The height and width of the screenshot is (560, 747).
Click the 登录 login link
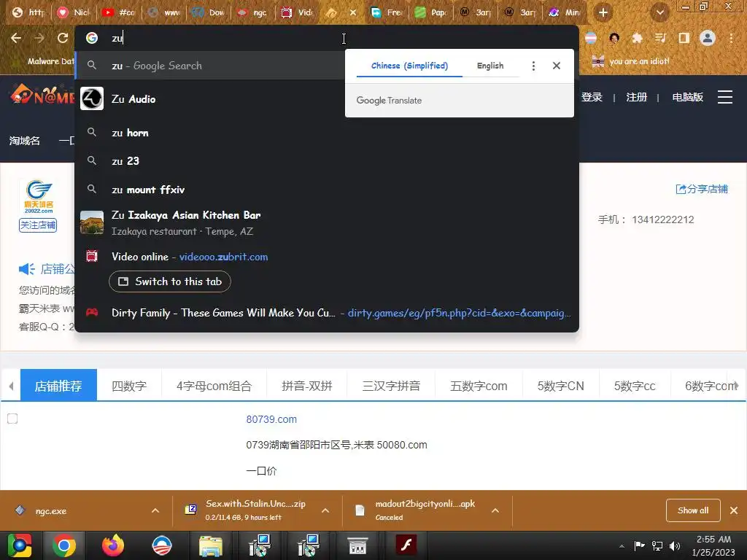(592, 97)
